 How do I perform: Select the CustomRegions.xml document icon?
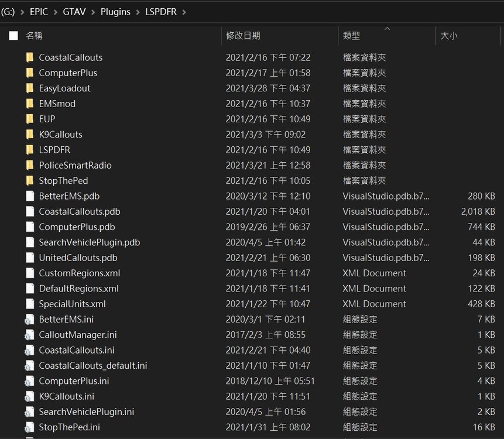(x=30, y=273)
